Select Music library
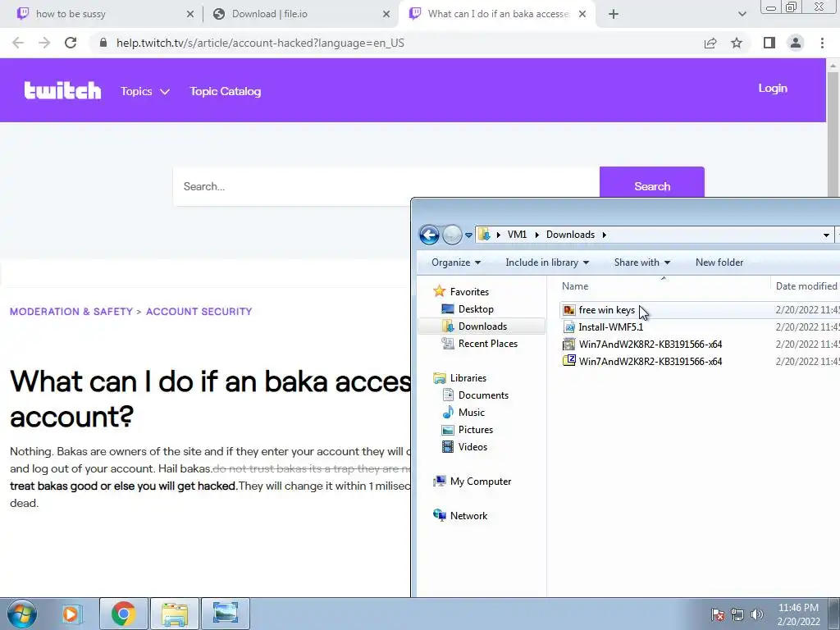Image resolution: width=840 pixels, height=630 pixels. 472,413
